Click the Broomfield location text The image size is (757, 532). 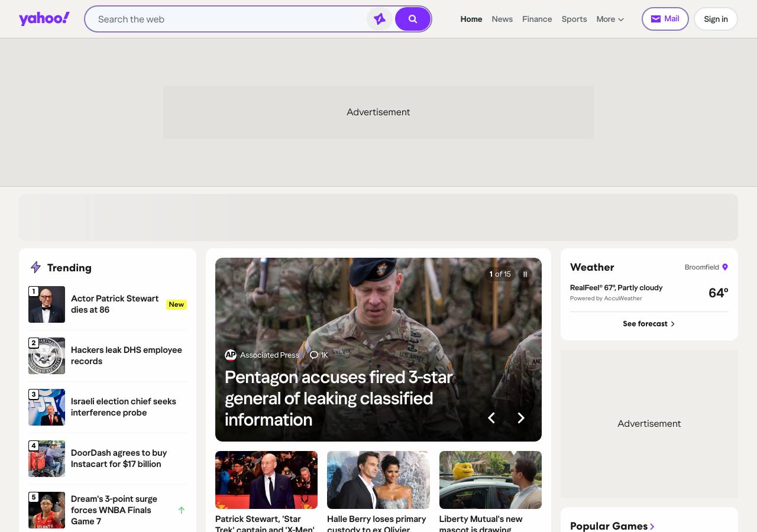(701, 267)
